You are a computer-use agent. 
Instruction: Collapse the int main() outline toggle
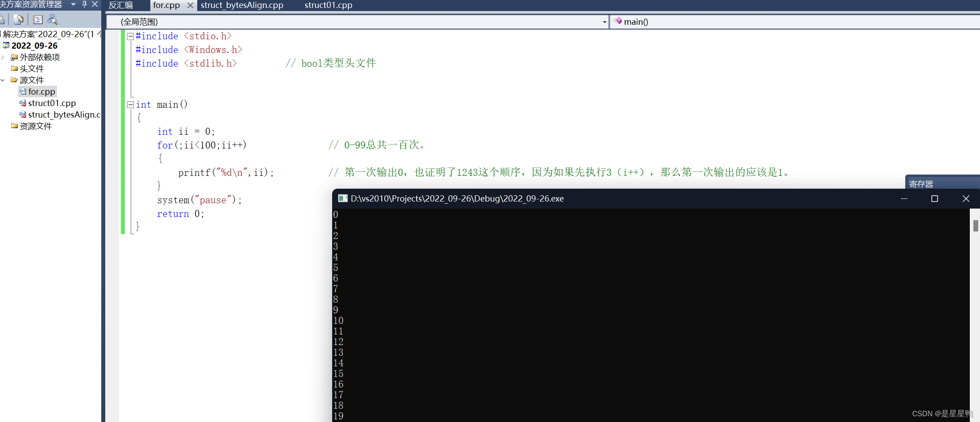130,105
